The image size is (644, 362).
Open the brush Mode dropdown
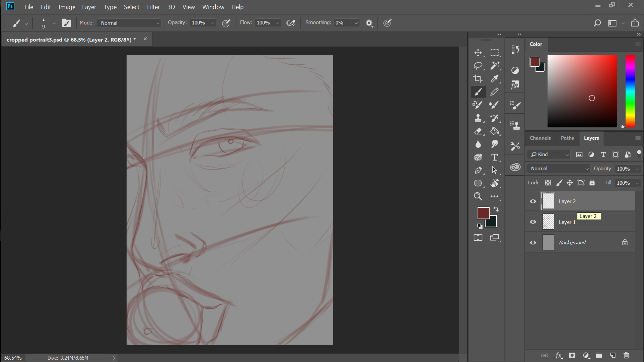point(129,23)
